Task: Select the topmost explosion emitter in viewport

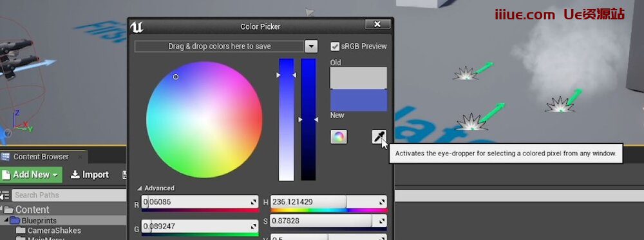Action: [466, 74]
